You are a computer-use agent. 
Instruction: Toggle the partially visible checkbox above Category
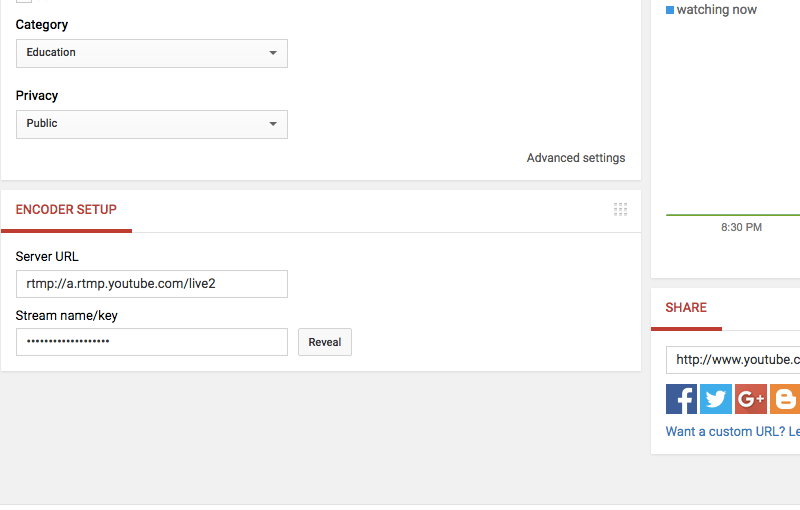tap(24, 2)
